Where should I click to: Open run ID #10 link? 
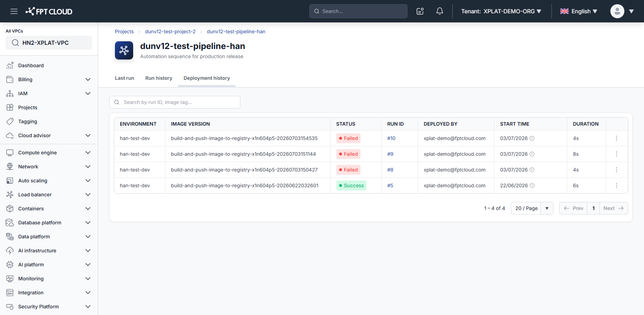coord(391,138)
